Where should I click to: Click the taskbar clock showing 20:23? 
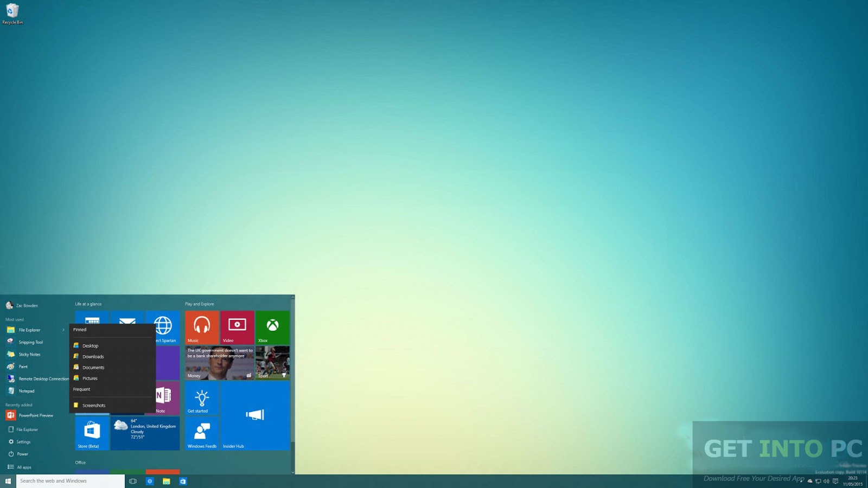(x=853, y=481)
